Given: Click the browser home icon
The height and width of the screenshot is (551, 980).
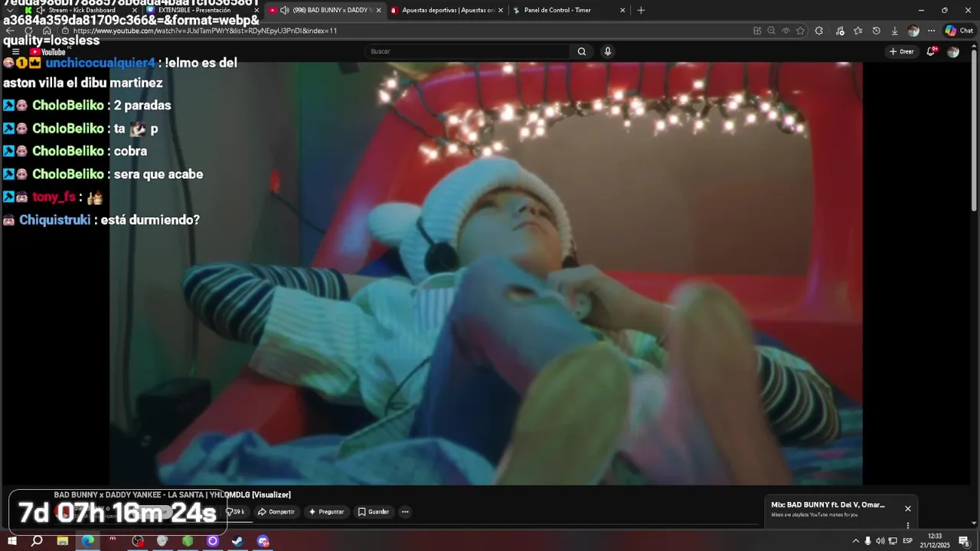Looking at the screenshot, I should pyautogui.click(x=47, y=31).
